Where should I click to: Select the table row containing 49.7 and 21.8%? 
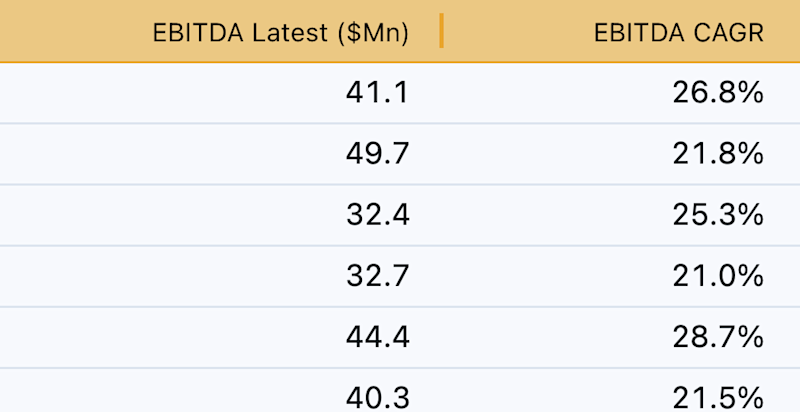coord(400,154)
